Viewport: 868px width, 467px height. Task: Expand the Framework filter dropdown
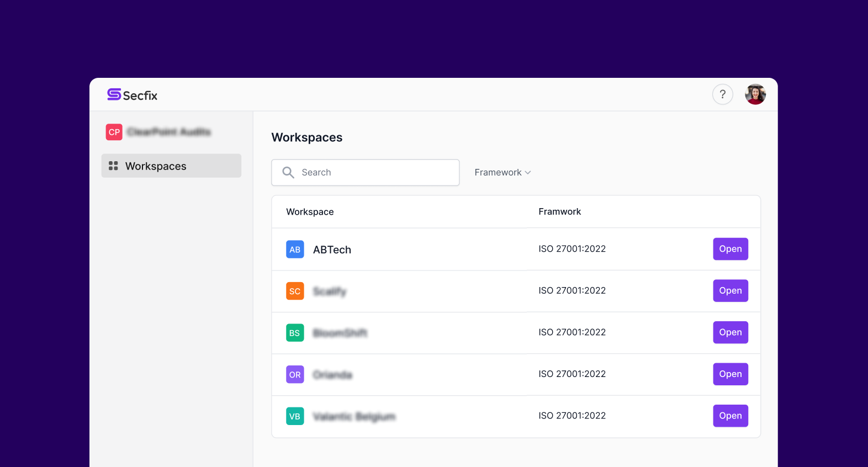click(x=502, y=172)
